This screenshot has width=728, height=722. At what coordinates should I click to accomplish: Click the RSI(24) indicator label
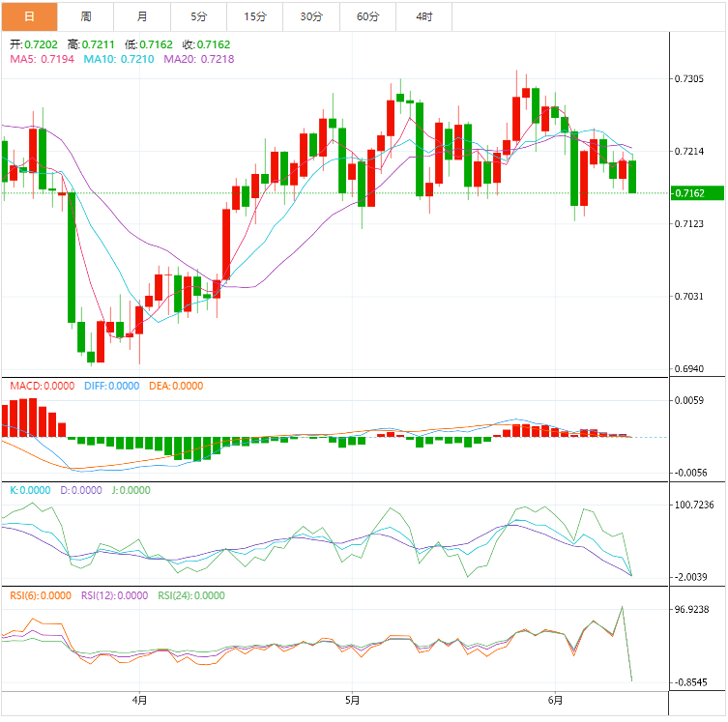click(190, 595)
